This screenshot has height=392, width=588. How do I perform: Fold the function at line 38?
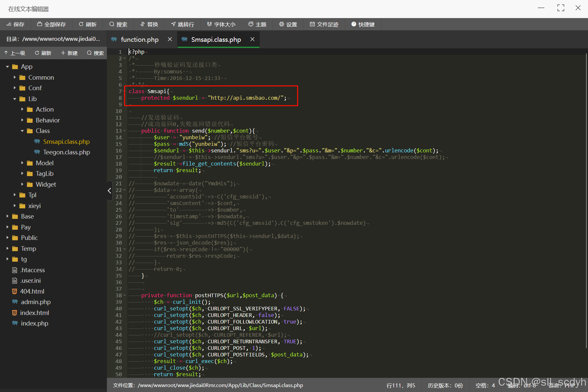[125, 296]
